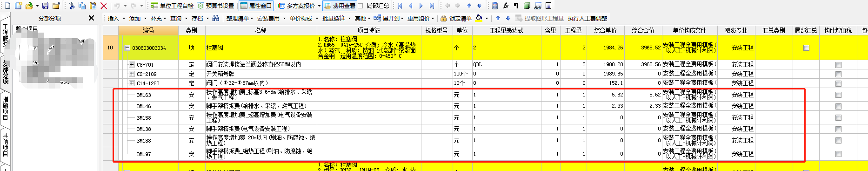Click the 预算书设置 button
Image resolution: width=868 pixels, height=171 pixels.
click(x=216, y=6)
